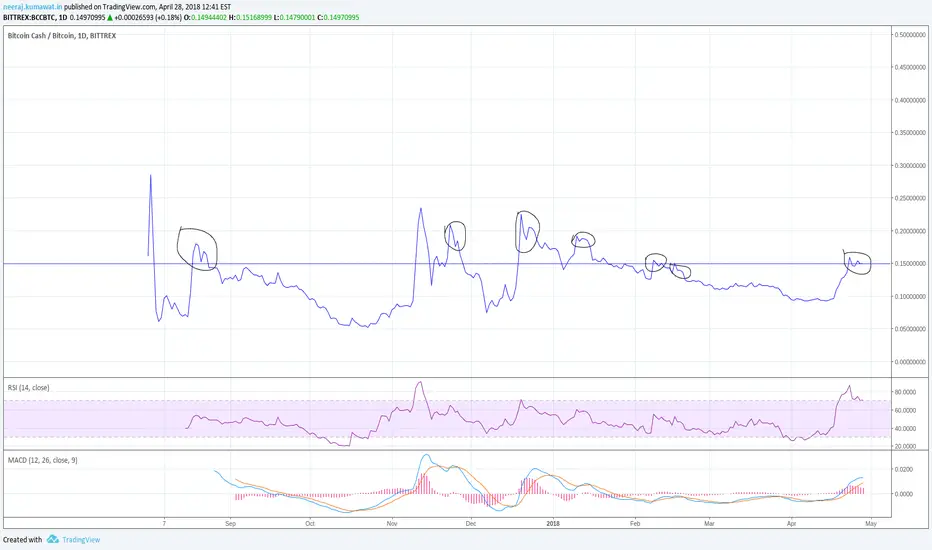This screenshot has width=932, height=550.
Task: Click the close value C:0.14970995
Action: pos(338,17)
